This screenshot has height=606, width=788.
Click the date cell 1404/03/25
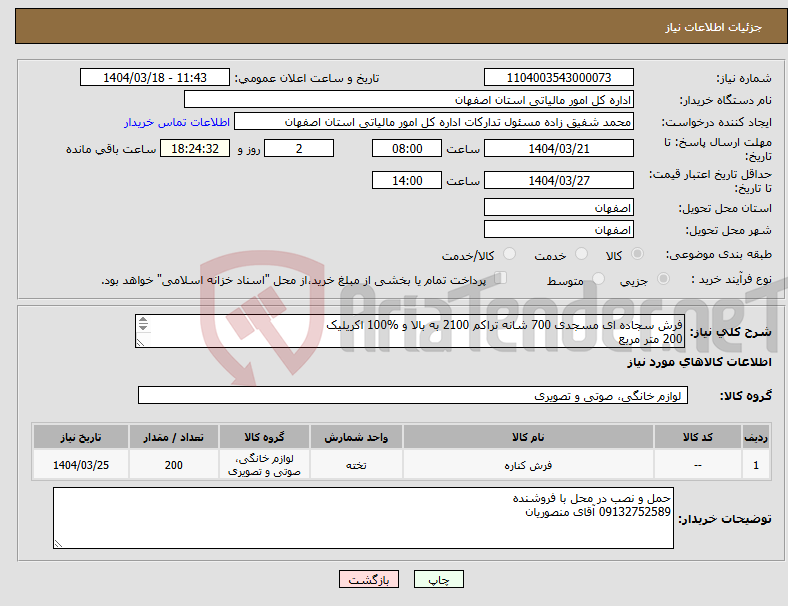[x=81, y=465]
